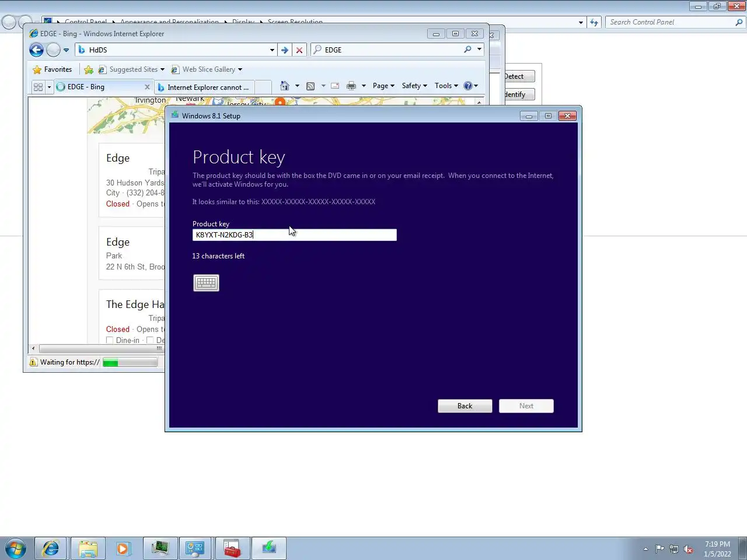Close the EDGE - Bing tab
This screenshot has height=560, width=747.
pyautogui.click(x=147, y=87)
